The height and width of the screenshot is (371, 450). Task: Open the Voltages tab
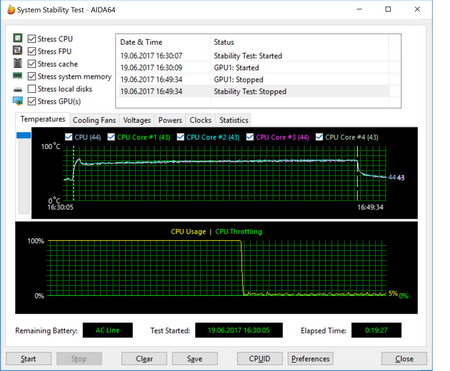[137, 120]
